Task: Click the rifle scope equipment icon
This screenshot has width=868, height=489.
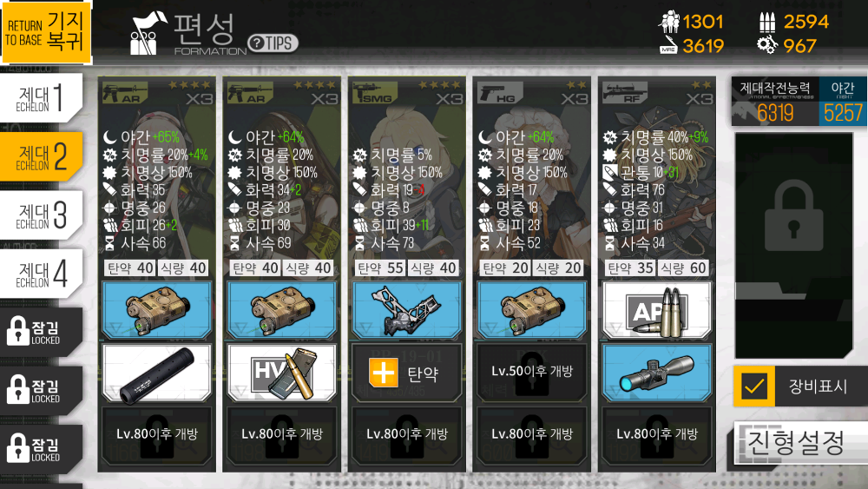Action: (x=656, y=373)
